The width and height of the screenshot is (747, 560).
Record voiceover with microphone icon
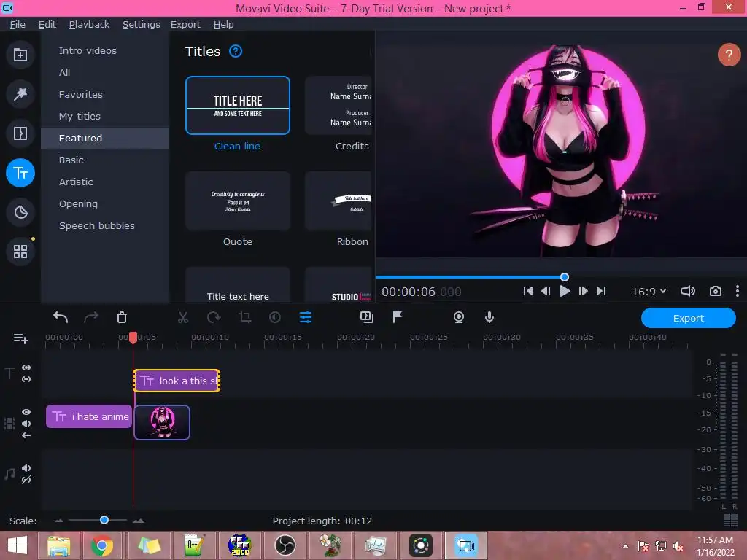pyautogui.click(x=489, y=317)
